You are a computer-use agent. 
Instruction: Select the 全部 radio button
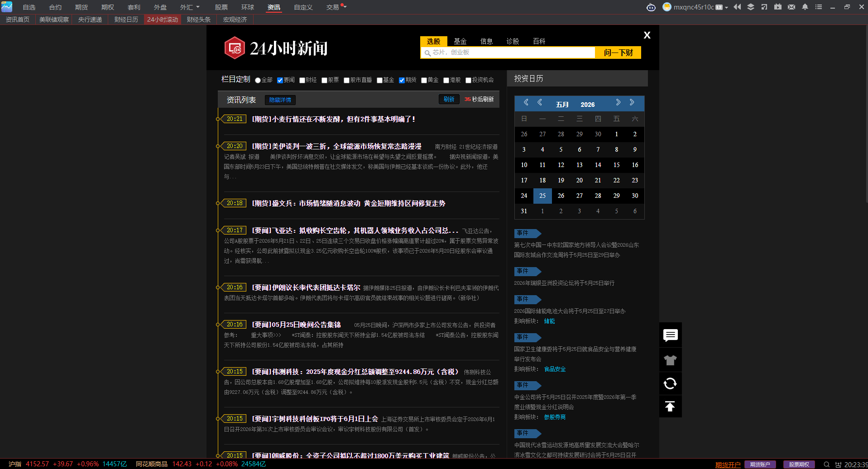pos(258,80)
